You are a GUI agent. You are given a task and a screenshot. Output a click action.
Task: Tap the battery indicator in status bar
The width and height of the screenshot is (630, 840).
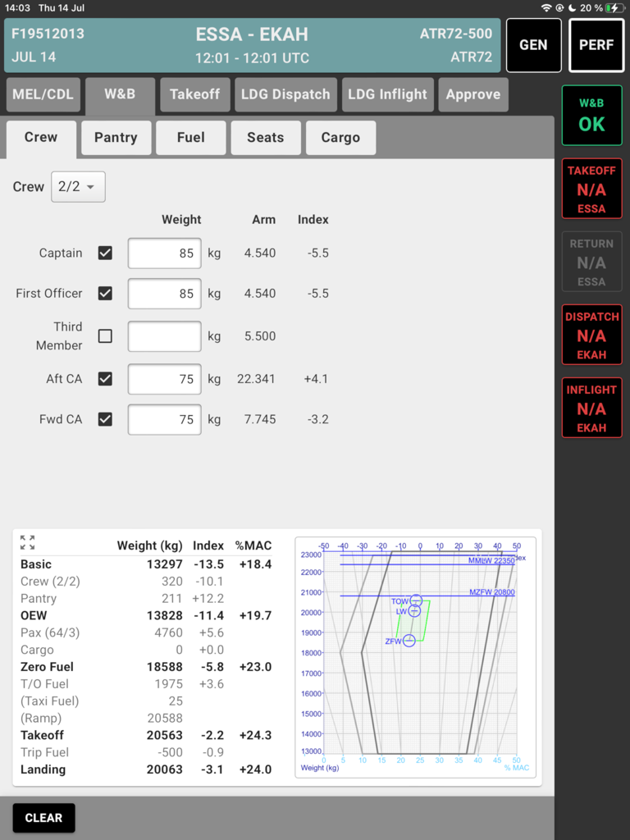[613, 7]
